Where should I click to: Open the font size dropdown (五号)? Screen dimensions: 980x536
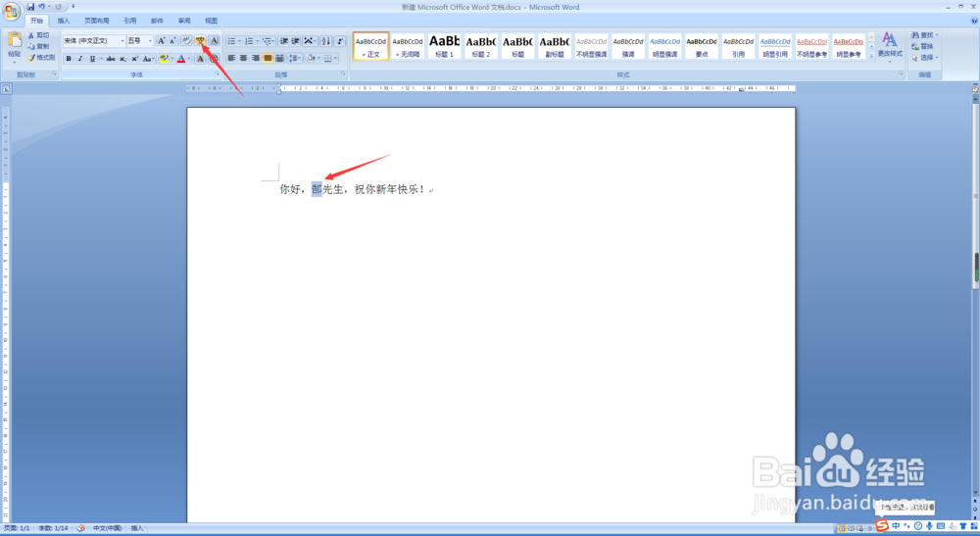tap(150, 40)
